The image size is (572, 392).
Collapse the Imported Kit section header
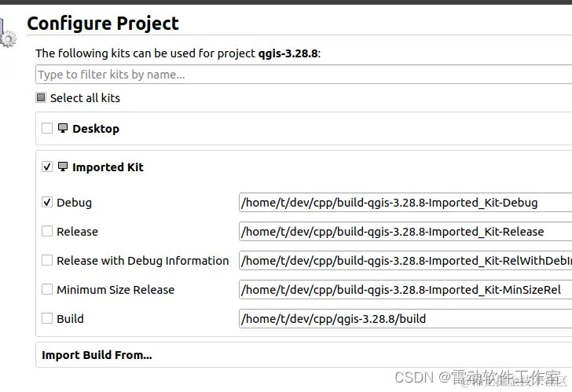click(303, 167)
